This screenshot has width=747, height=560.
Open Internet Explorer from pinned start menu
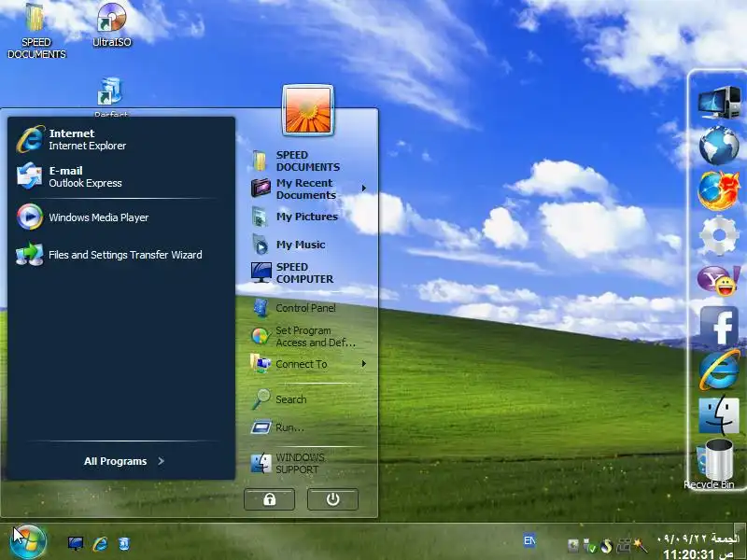pos(121,139)
